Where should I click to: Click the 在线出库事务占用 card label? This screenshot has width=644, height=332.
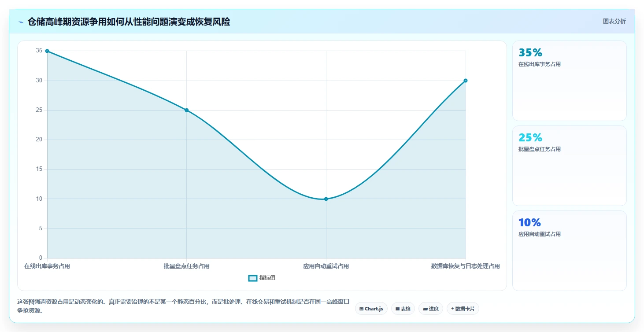(x=540, y=64)
